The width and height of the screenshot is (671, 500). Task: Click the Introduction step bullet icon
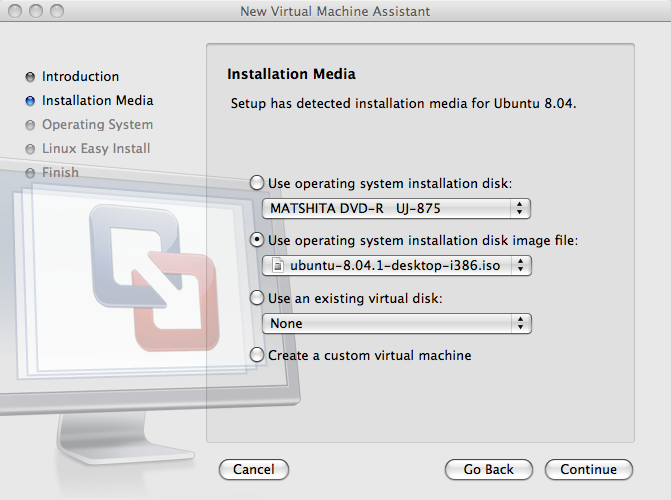click(x=30, y=77)
